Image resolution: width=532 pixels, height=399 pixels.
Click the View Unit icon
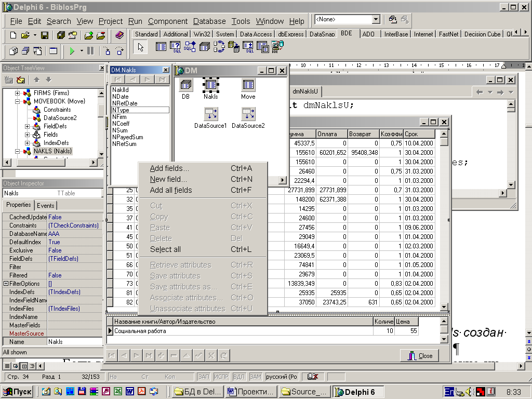click(x=13, y=51)
